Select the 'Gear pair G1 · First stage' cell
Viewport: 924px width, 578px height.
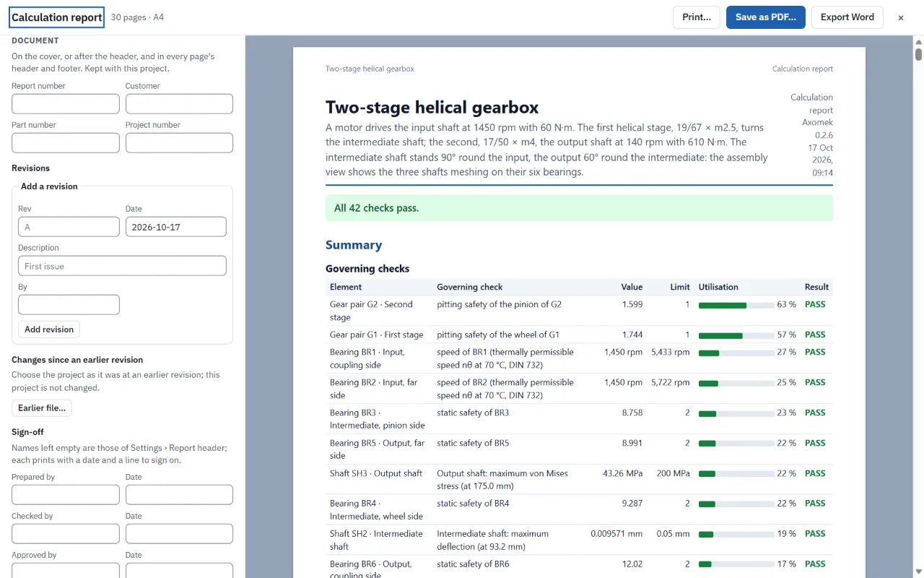(x=377, y=335)
